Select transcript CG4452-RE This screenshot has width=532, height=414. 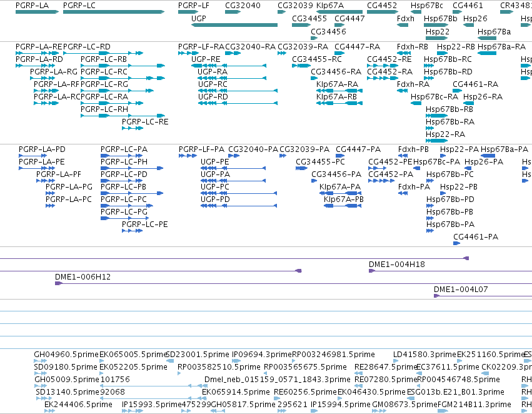click(x=383, y=66)
